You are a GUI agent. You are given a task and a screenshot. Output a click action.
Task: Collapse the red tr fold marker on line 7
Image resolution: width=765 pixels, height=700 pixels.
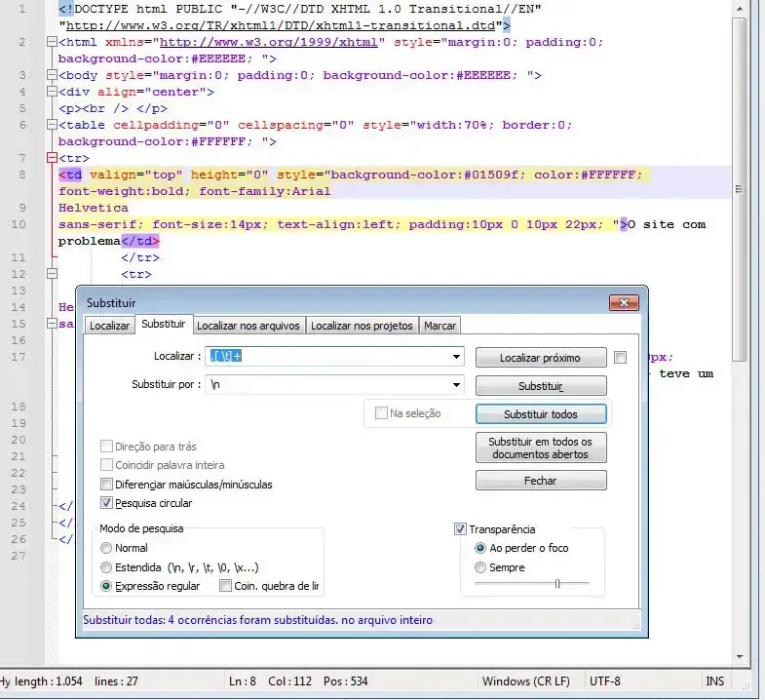pos(52,158)
